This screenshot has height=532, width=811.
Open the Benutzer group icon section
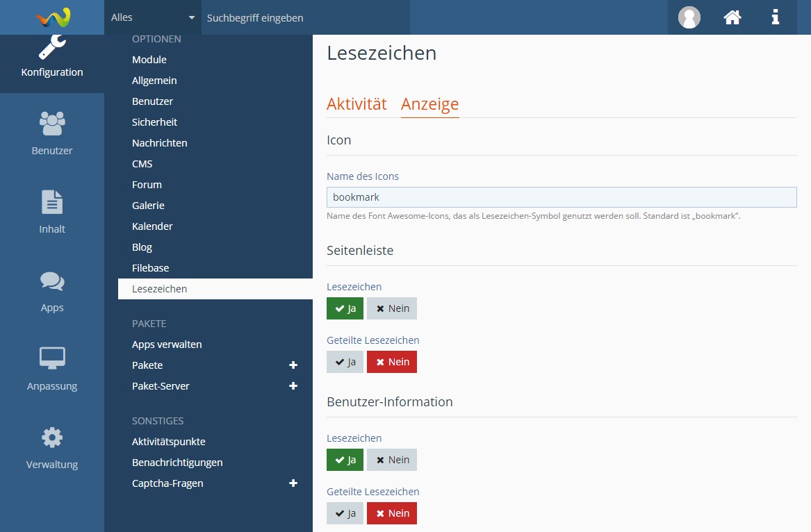(52, 133)
